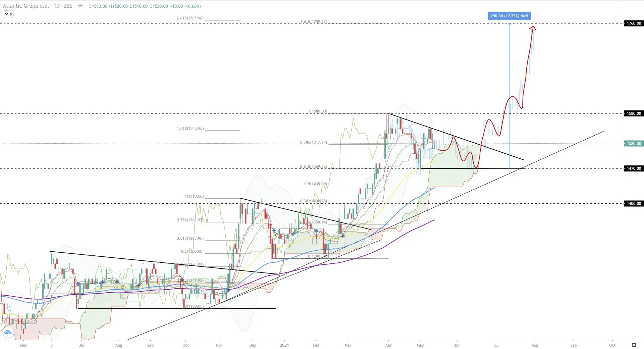
Task: Click the Dec label on time axis
Action: 253,345
